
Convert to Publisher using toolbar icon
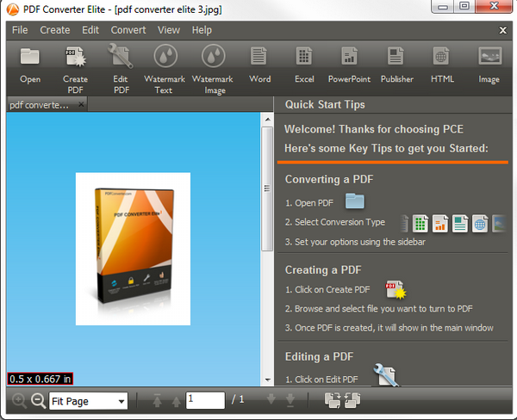395,56
